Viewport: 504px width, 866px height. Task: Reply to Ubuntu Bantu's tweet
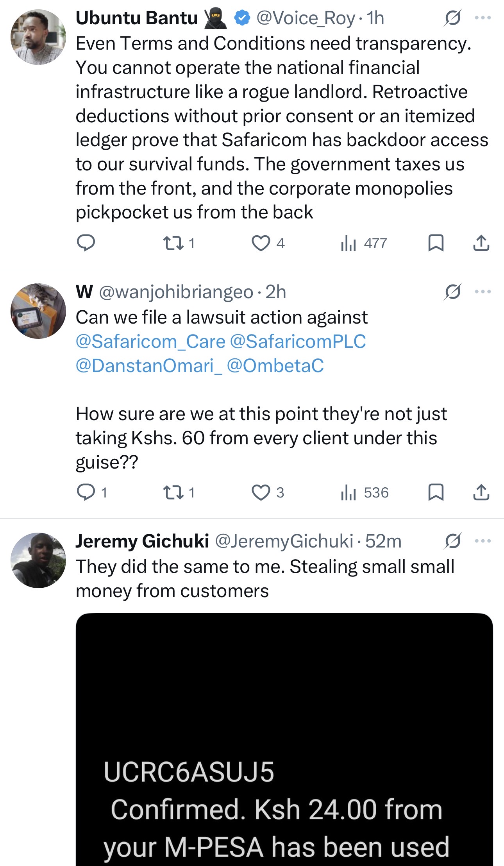[x=86, y=243]
